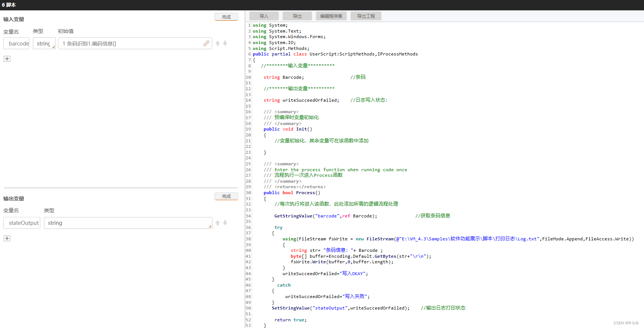
Task: Click the GetStringValue("barcode") code line
Action: click(x=326, y=216)
